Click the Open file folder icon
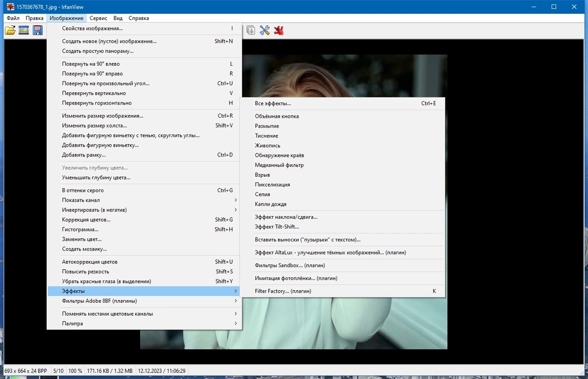The height and width of the screenshot is (379, 588). pos(10,30)
